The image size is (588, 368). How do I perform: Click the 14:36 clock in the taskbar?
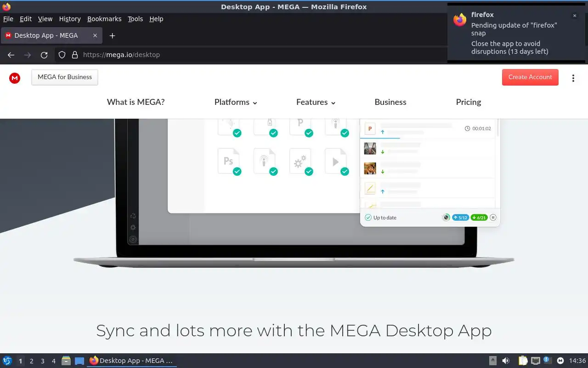[x=577, y=361]
